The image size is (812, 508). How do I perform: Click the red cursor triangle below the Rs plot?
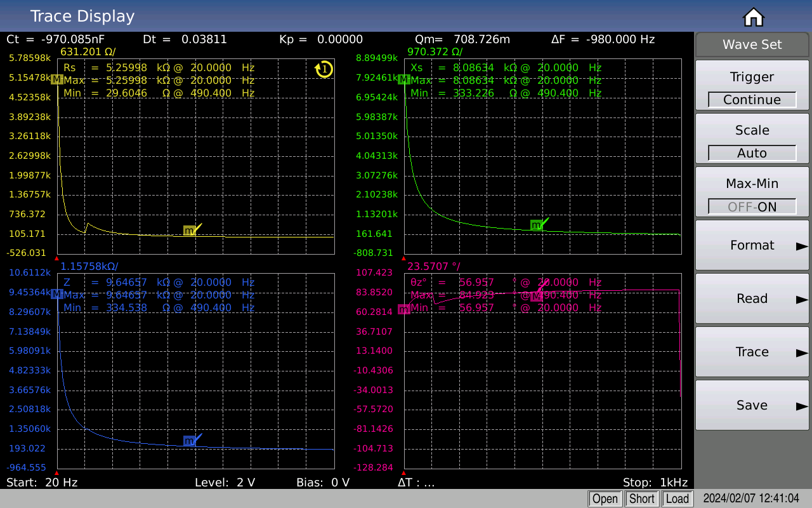(57, 258)
